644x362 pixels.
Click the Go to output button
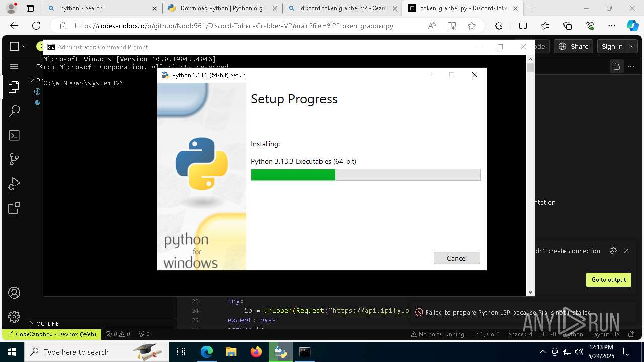pos(609,280)
